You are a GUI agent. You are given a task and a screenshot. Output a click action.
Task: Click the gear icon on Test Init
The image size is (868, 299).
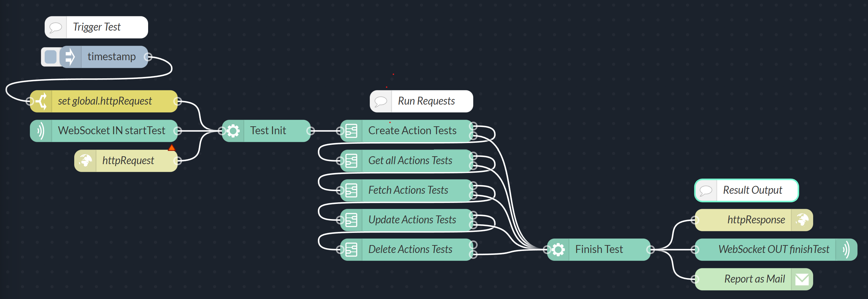click(x=233, y=131)
